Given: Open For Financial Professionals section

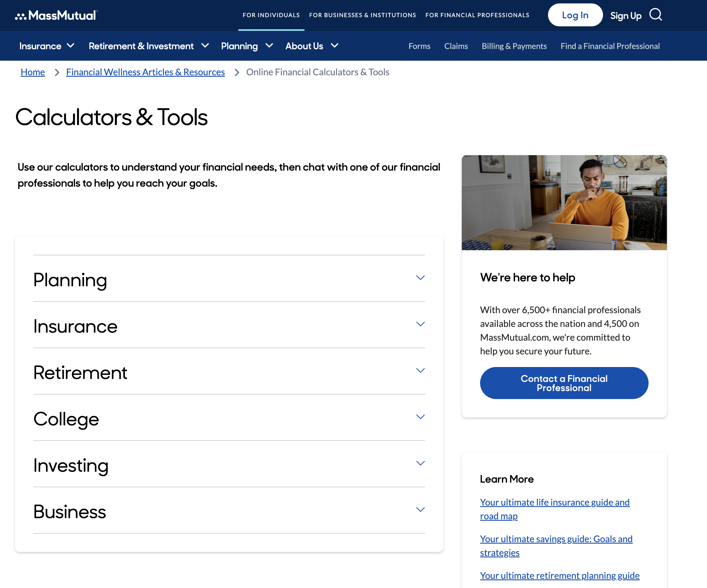Looking at the screenshot, I should [477, 15].
